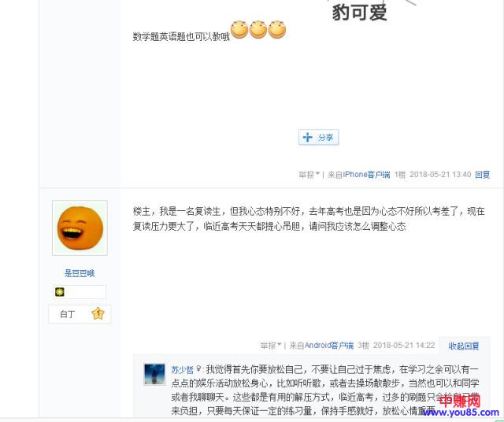Click the star level 1 icon
This screenshot has width=504, height=422.
tap(98, 313)
